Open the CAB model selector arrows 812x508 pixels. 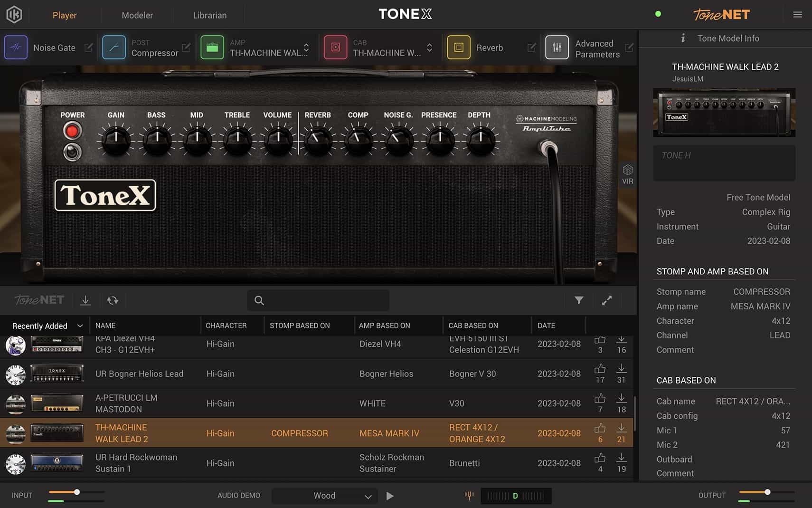429,48
